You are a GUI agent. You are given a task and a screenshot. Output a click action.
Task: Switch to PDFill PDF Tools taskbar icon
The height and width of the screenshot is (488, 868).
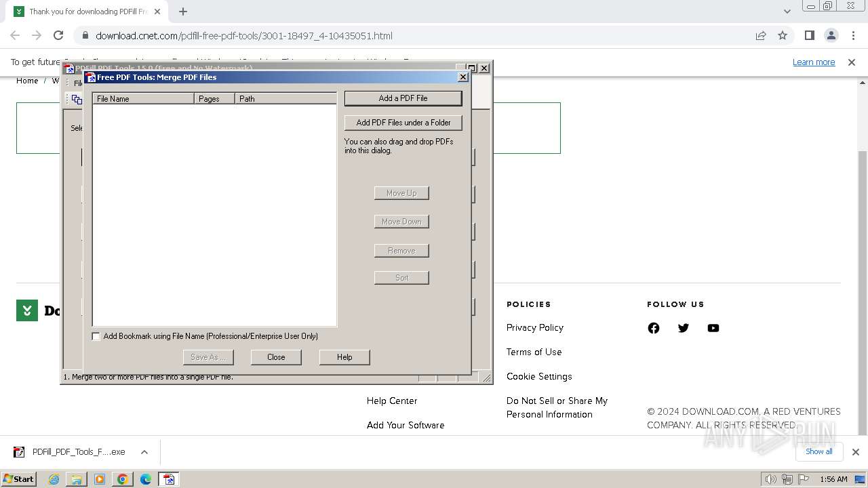[169, 479]
